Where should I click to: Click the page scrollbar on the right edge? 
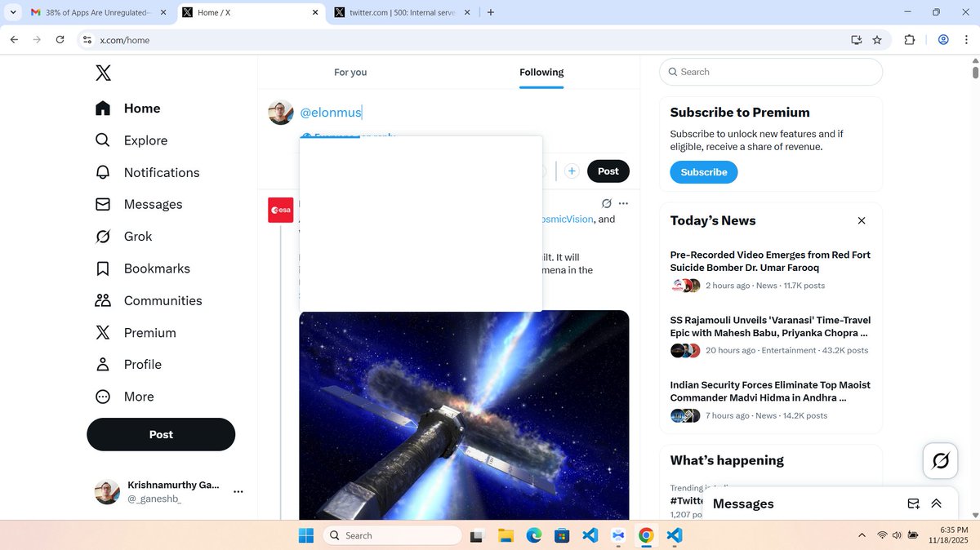974,73
